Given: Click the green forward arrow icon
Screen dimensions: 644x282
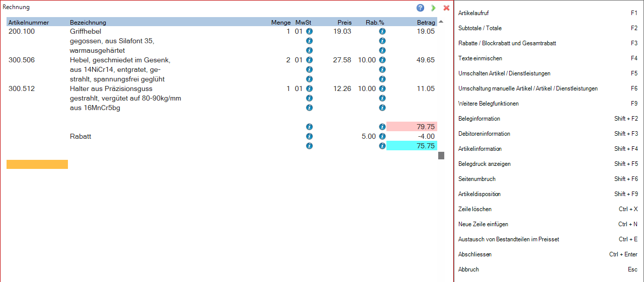Looking at the screenshot, I should click(433, 8).
